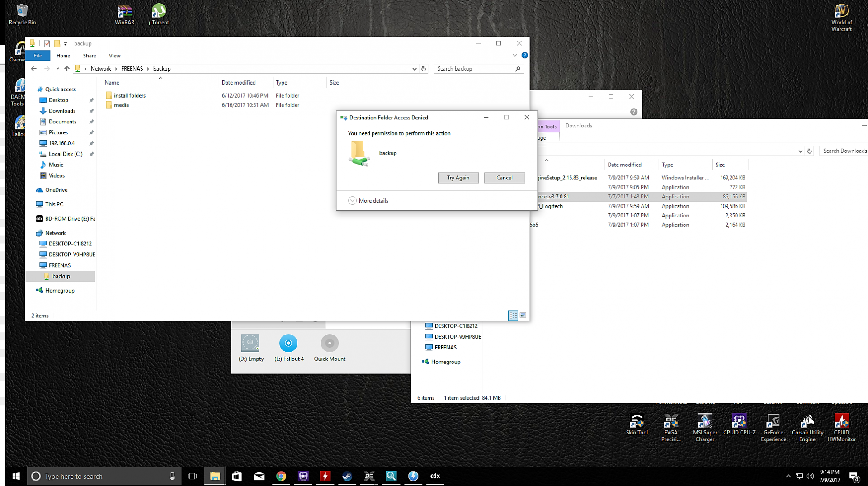
Task: Open Microsoft Store from taskbar
Action: click(237, 476)
